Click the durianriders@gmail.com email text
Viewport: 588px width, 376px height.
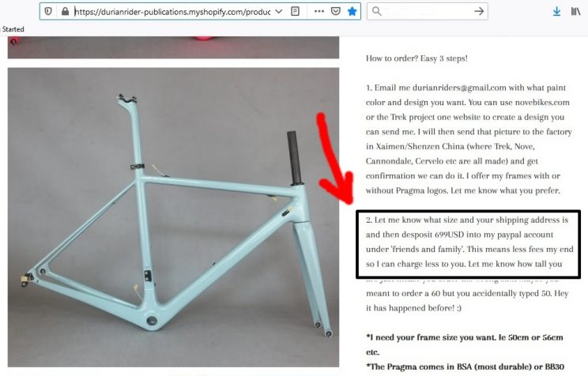click(x=459, y=88)
